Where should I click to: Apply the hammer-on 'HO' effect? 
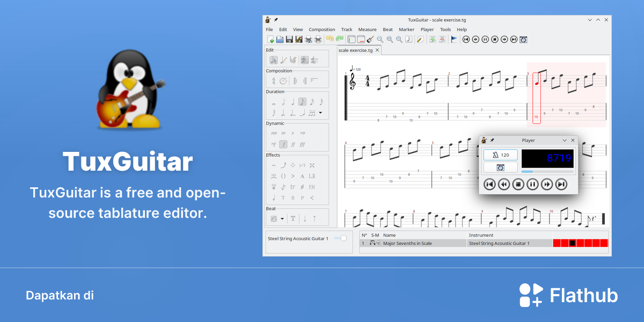[274, 175]
